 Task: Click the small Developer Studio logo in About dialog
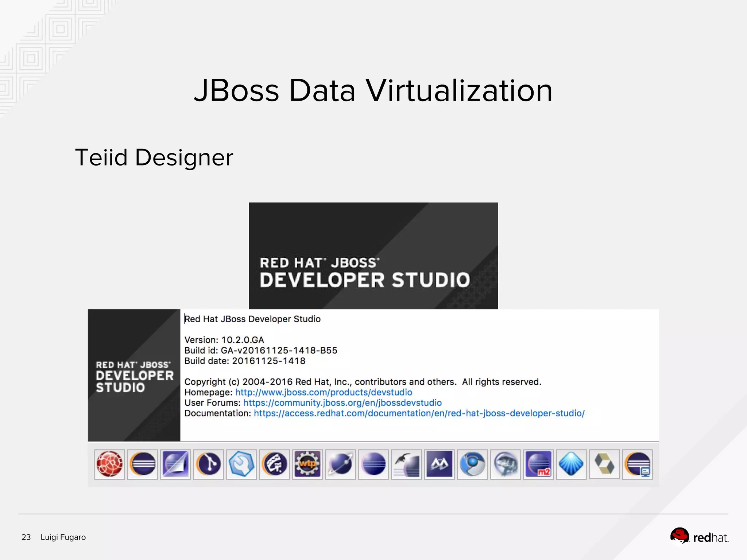134,375
